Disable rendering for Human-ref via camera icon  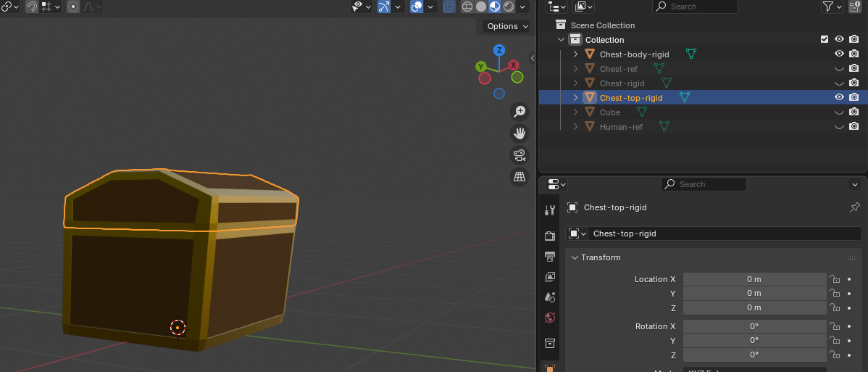point(854,127)
